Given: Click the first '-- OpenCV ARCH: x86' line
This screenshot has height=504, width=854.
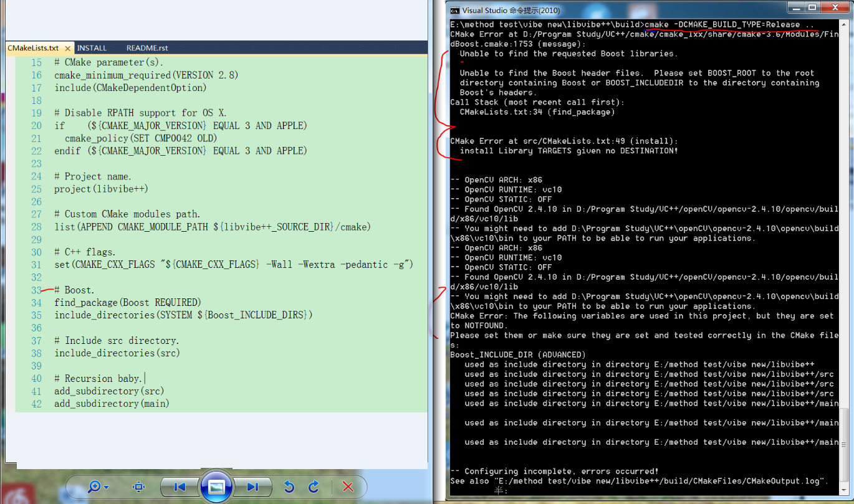Looking at the screenshot, I should [496, 180].
